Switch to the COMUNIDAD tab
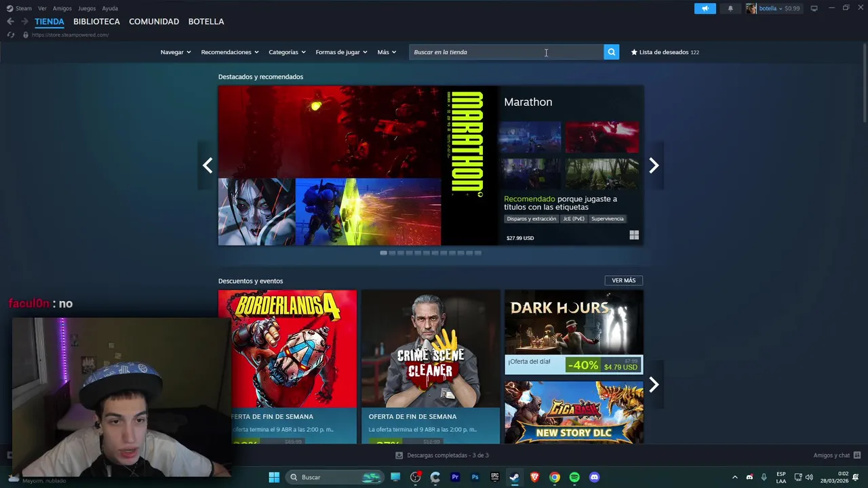The width and height of the screenshot is (868, 488). tap(154, 22)
